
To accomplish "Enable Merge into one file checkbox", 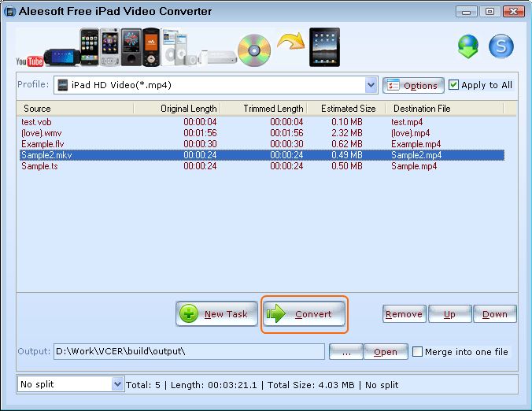I will pyautogui.click(x=417, y=351).
